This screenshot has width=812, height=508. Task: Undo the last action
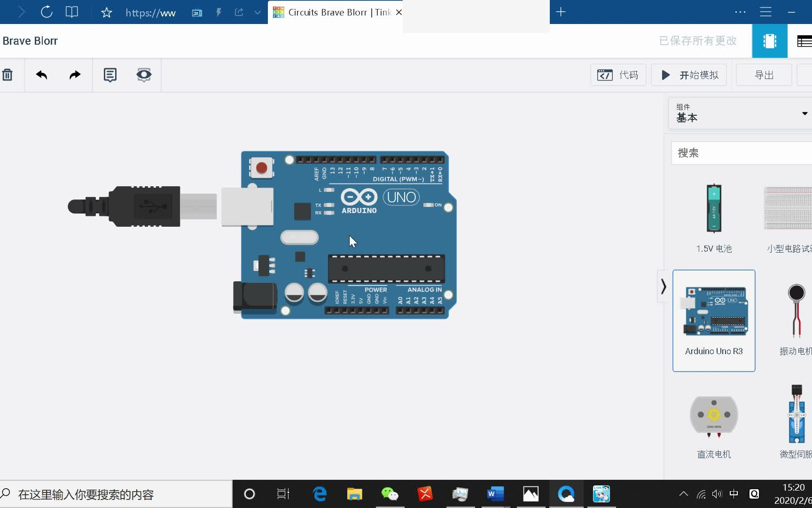coord(41,75)
